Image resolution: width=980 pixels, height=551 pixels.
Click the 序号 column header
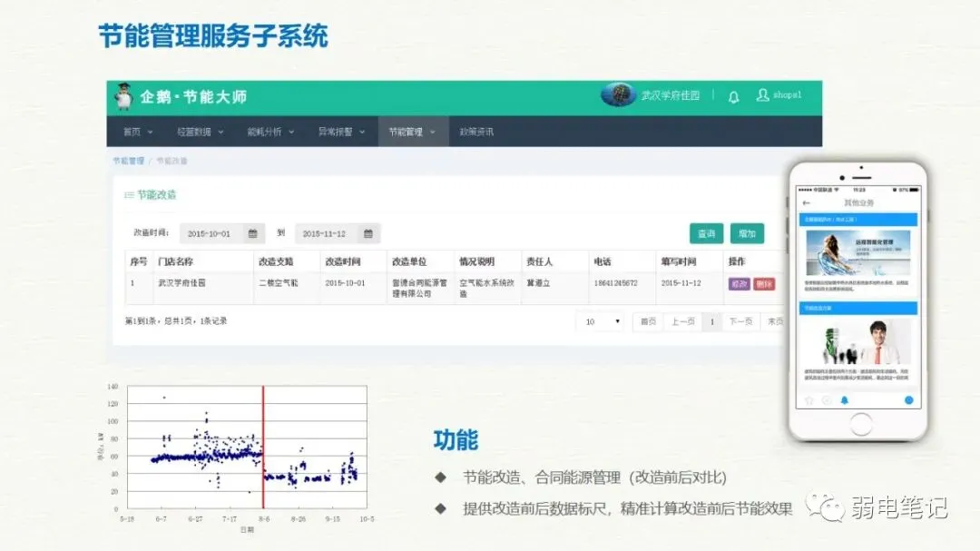[x=139, y=261]
